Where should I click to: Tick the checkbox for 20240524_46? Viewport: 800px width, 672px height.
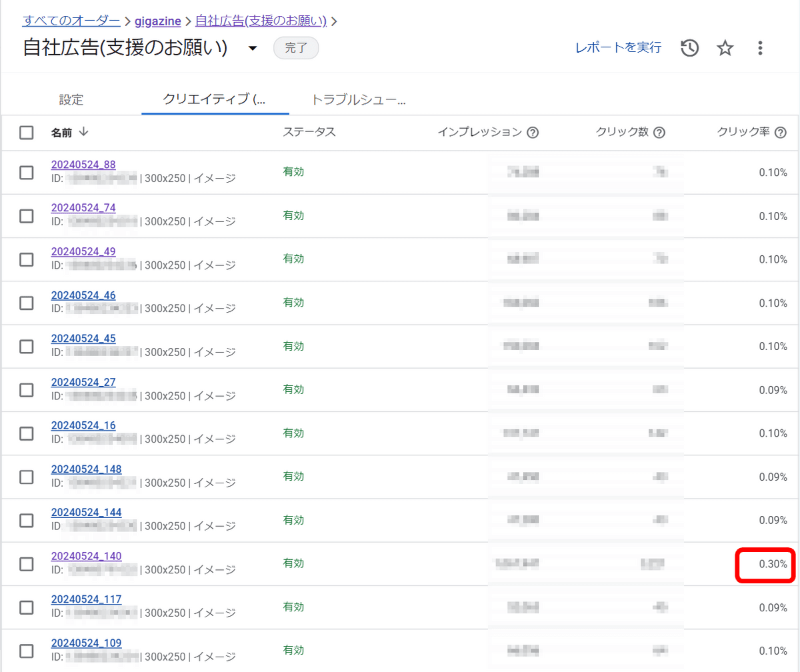(x=27, y=303)
